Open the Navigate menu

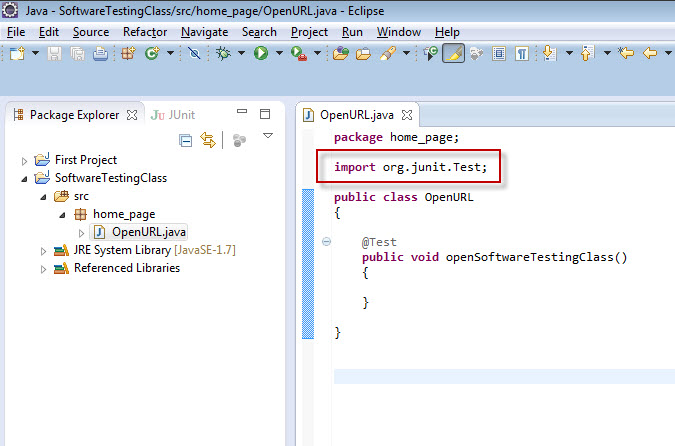204,32
